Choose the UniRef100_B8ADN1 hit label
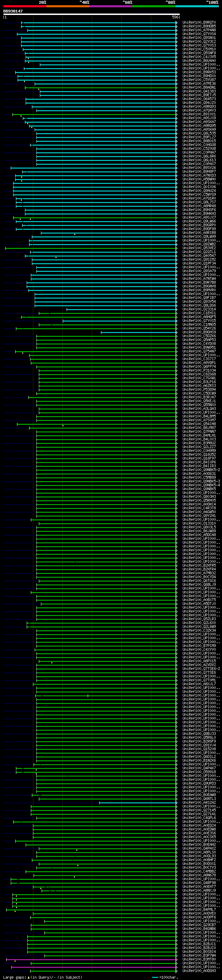Image resolution: width=222 pixels, height=980 pixels. pos(199,88)
